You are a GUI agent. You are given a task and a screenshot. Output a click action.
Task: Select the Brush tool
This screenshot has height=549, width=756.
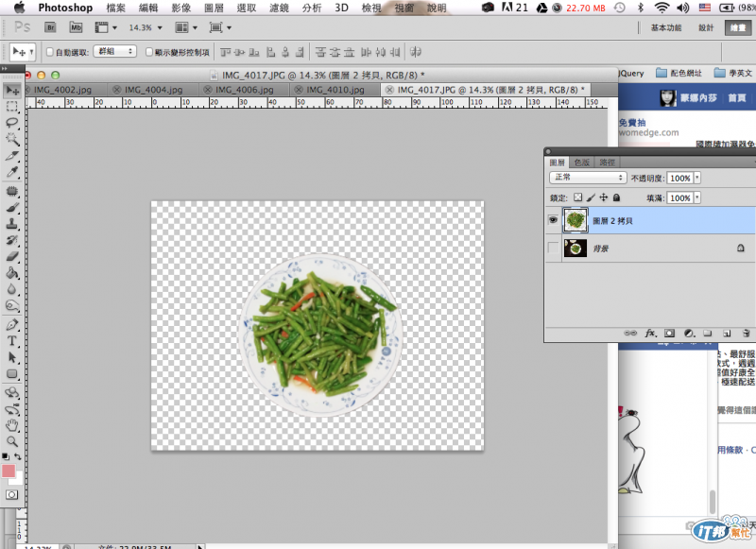pos(12,208)
